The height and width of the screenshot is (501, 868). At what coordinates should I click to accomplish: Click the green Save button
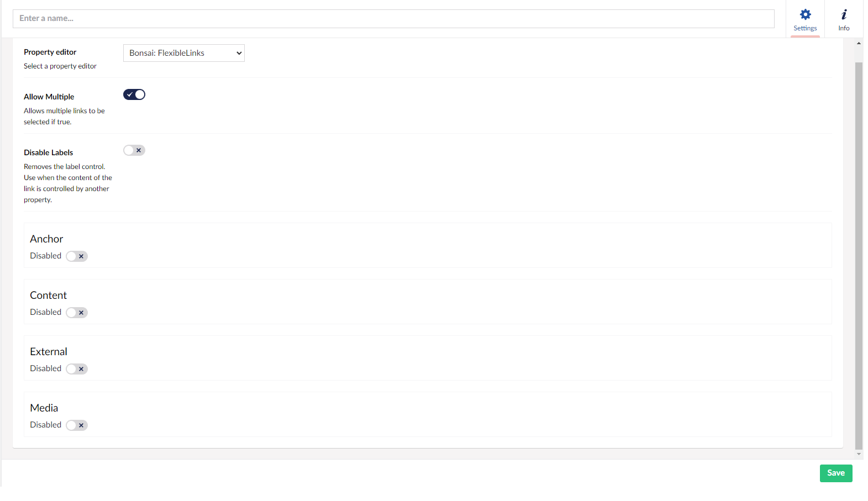click(835, 473)
